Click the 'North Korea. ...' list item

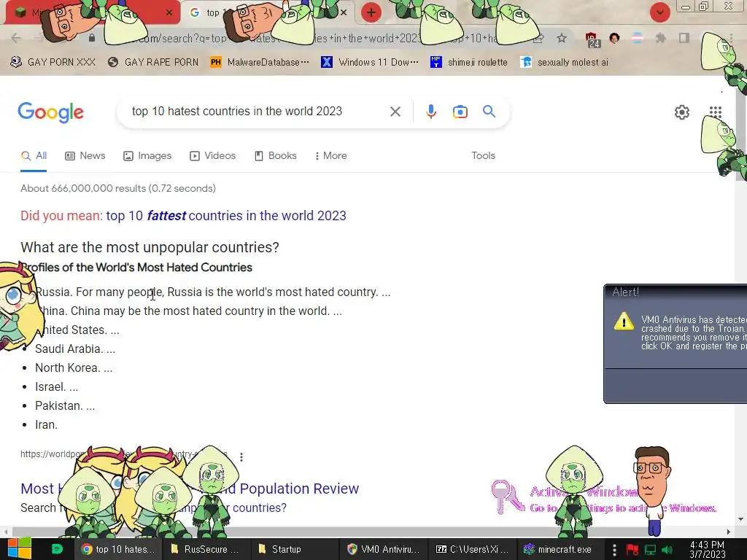click(x=74, y=368)
